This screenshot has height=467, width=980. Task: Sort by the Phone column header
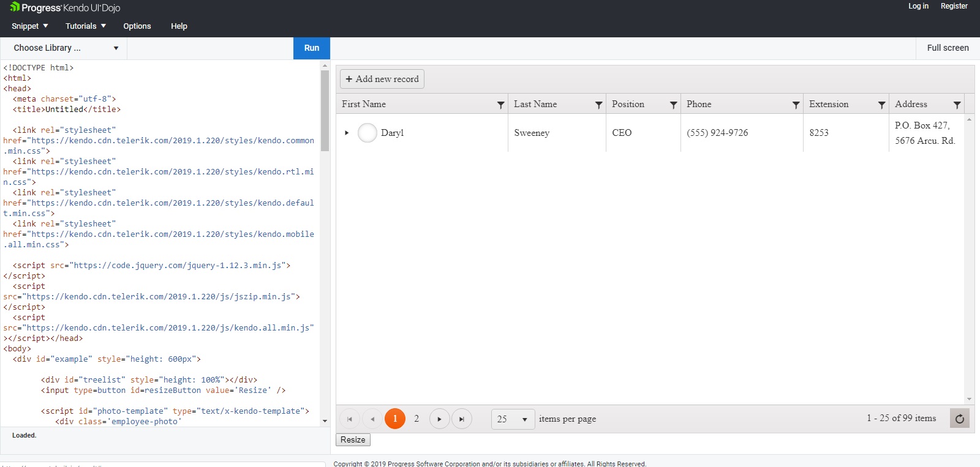[x=699, y=105]
